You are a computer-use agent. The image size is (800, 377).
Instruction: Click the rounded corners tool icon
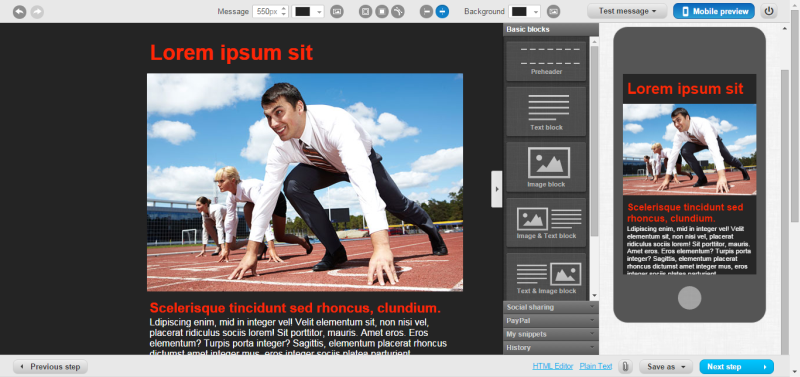(x=398, y=11)
